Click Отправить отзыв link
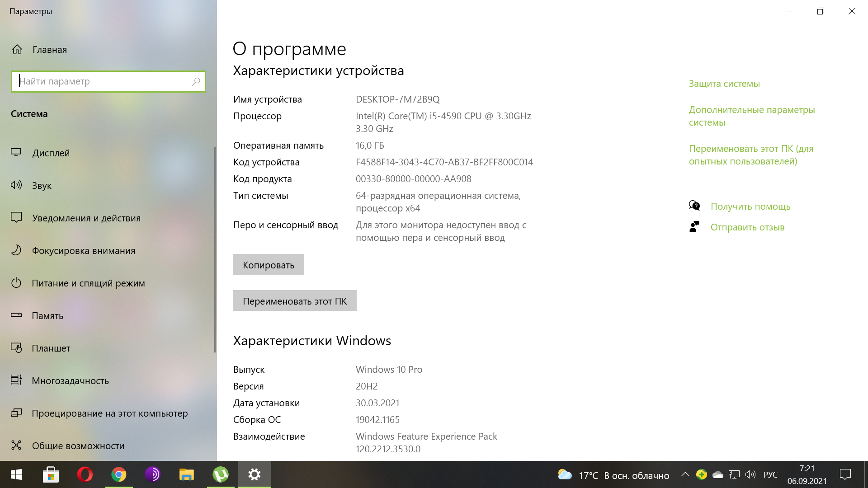868x488 pixels. 747,227
